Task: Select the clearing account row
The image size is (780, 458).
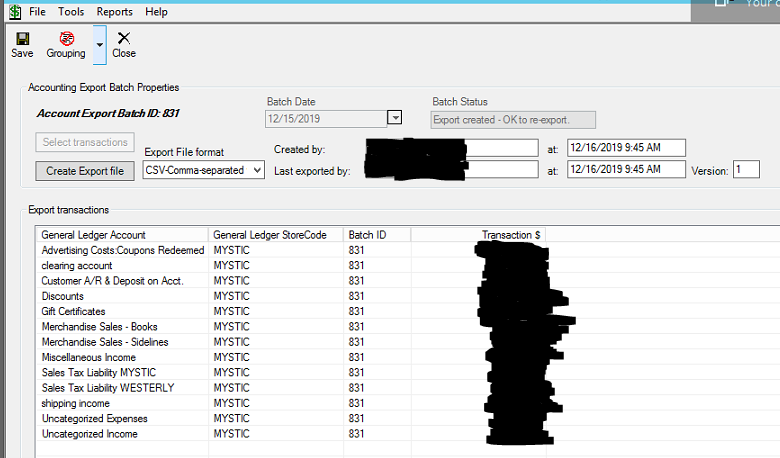Action: click(291, 266)
